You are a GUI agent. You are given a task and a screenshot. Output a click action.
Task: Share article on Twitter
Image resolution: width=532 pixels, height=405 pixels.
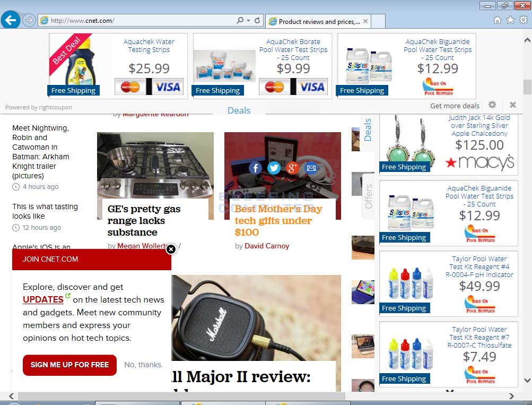coord(274,168)
